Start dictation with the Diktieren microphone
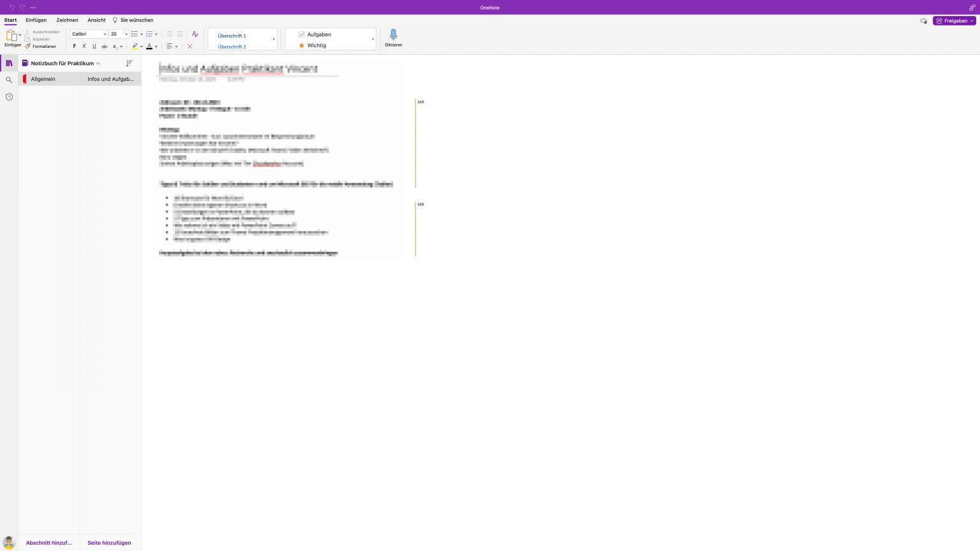Screen dimensions: 980x551 click(x=393, y=37)
